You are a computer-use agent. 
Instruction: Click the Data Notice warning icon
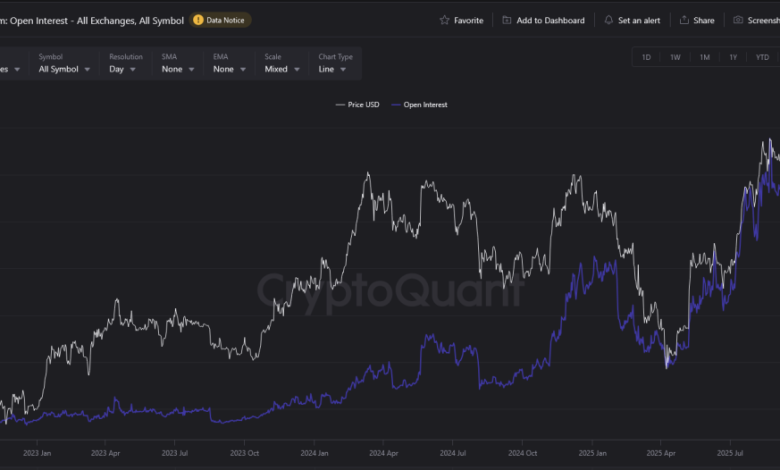(x=198, y=20)
